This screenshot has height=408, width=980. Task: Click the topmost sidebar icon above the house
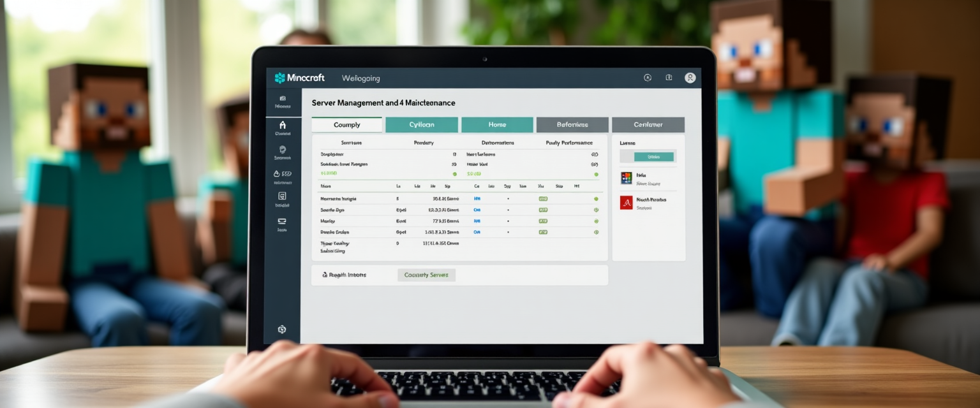tap(283, 99)
